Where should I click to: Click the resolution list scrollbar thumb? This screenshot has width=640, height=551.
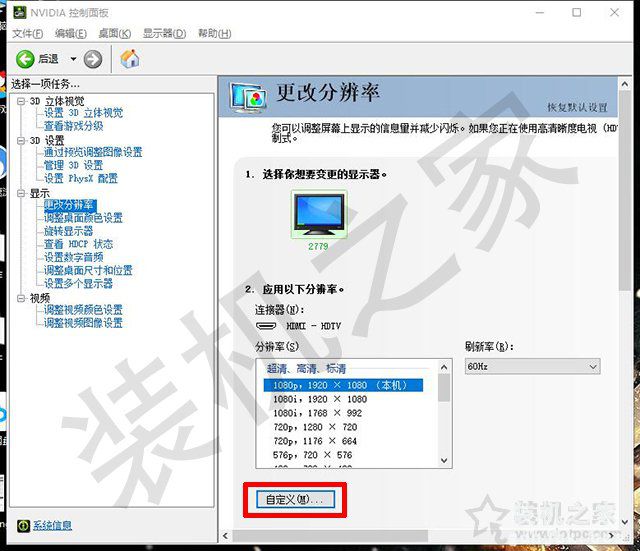pyautogui.click(x=444, y=388)
